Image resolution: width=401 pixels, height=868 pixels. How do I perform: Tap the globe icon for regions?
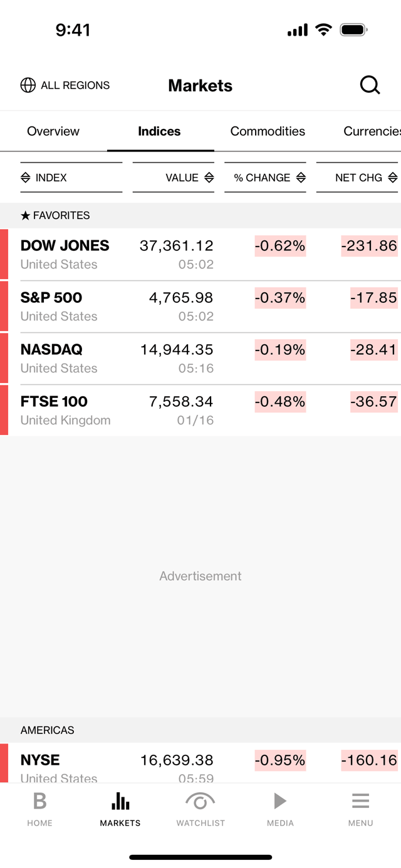point(28,85)
